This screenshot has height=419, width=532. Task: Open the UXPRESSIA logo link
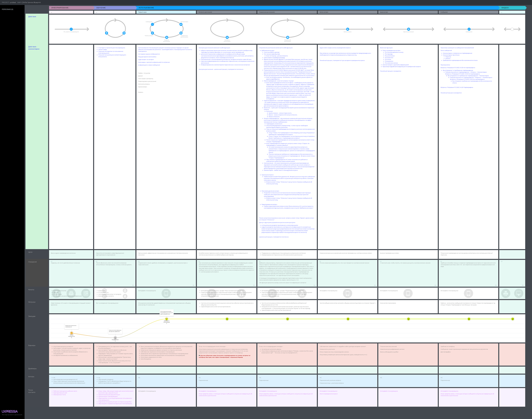tap(10, 411)
